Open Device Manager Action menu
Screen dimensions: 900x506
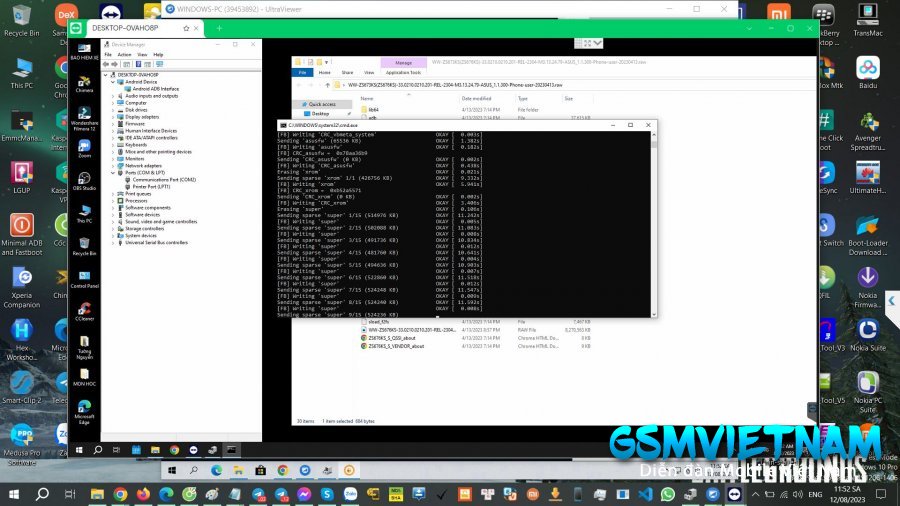[x=124, y=55]
